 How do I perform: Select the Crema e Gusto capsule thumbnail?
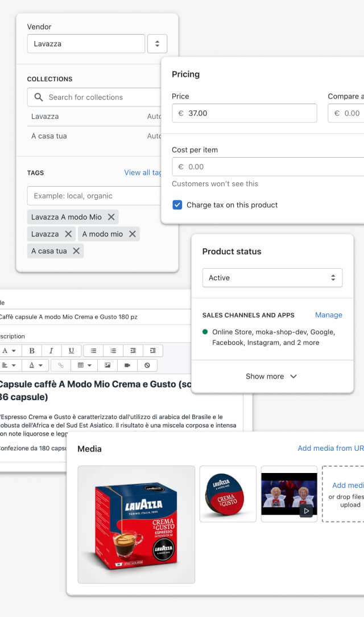point(228,494)
